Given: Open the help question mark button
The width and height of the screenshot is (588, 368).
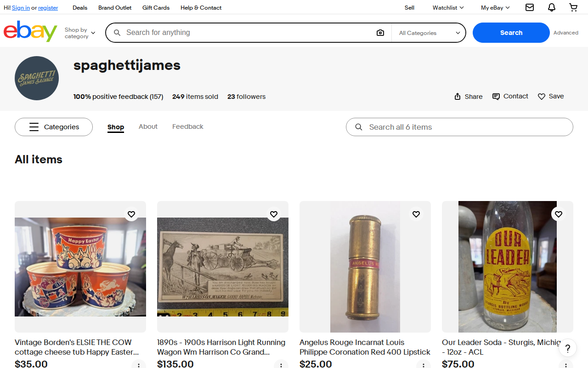Looking at the screenshot, I should 568,348.
